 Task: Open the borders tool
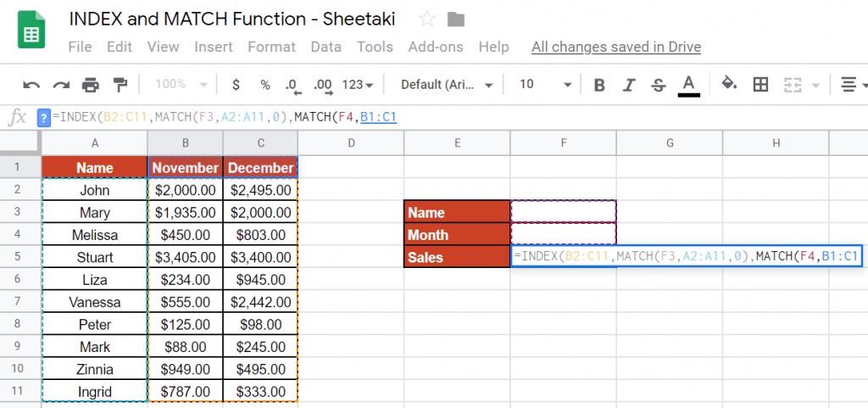[x=760, y=85]
